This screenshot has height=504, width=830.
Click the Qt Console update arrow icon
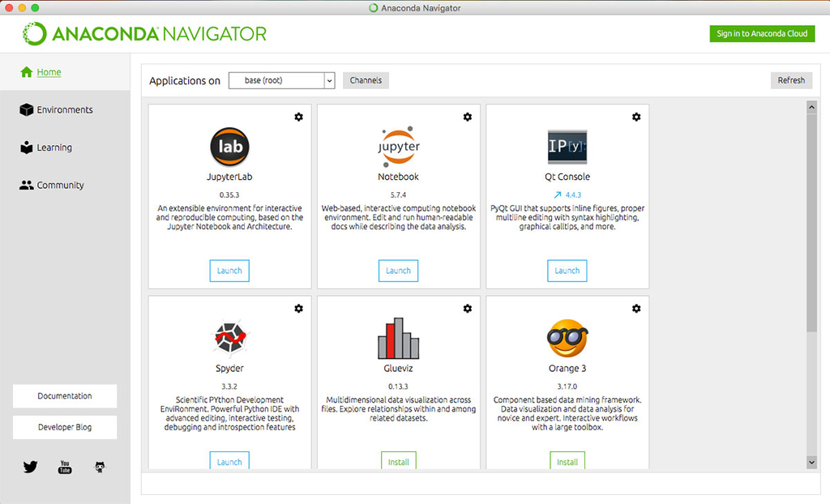pyautogui.click(x=558, y=194)
